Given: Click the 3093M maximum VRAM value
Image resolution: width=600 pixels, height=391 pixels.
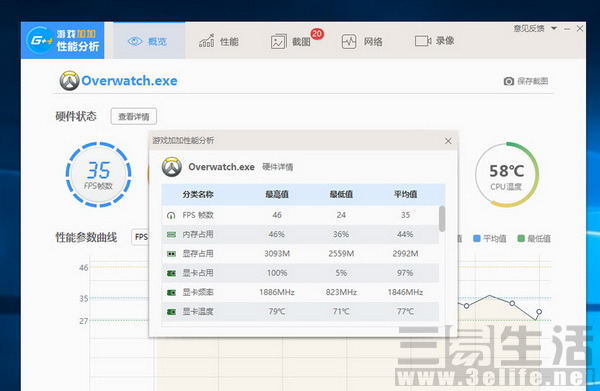Looking at the screenshot, I should click(x=277, y=253).
